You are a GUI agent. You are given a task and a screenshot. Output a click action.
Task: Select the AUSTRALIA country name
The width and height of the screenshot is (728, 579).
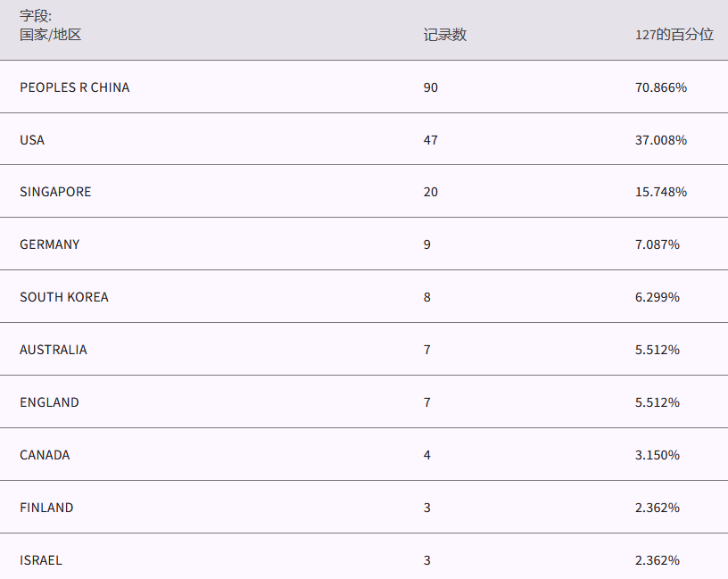coord(54,350)
